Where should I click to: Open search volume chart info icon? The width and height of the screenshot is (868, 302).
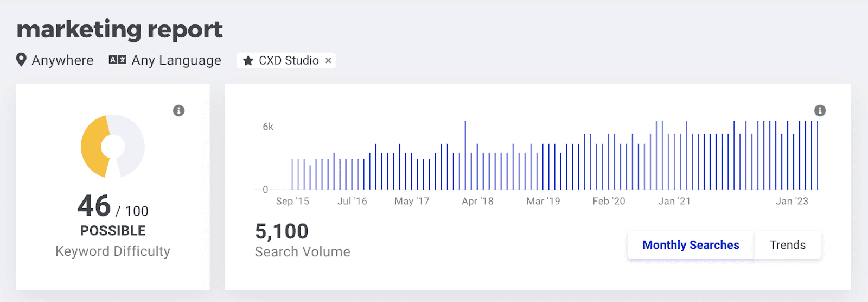pyautogui.click(x=820, y=110)
